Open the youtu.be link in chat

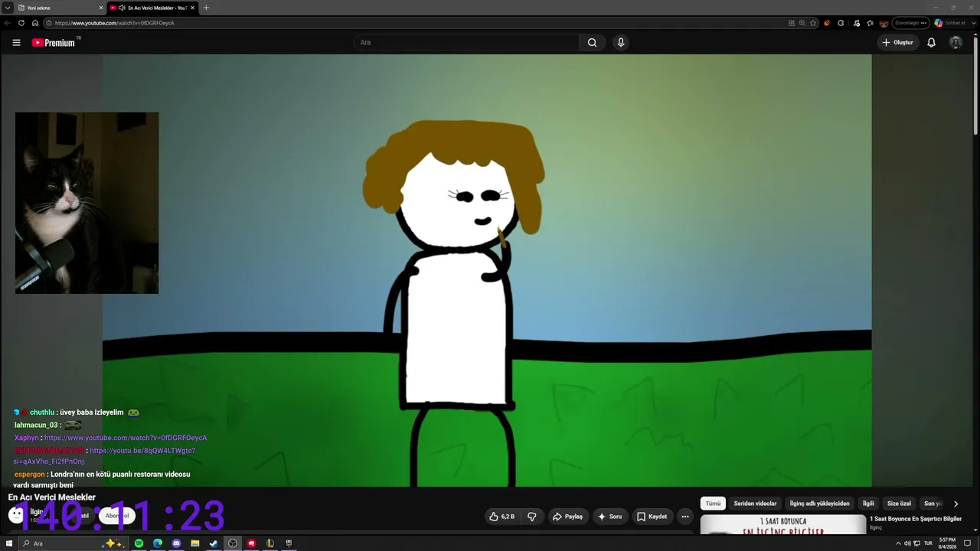click(x=104, y=456)
